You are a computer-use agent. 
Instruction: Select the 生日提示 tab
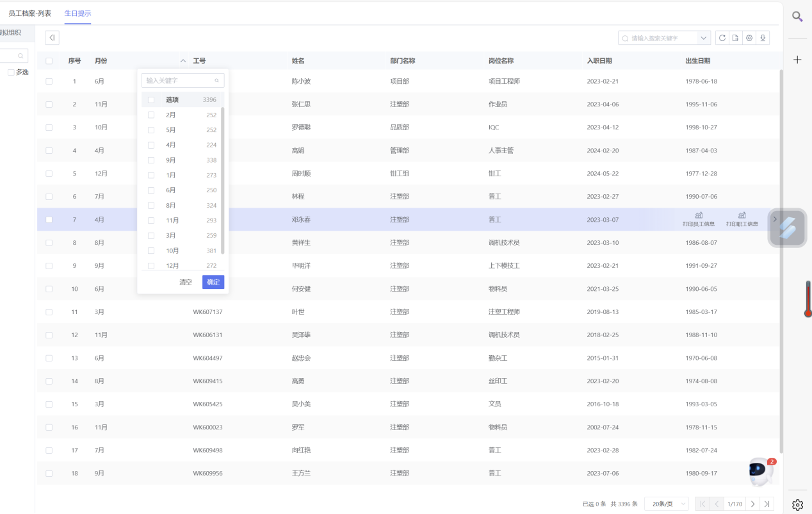point(77,13)
